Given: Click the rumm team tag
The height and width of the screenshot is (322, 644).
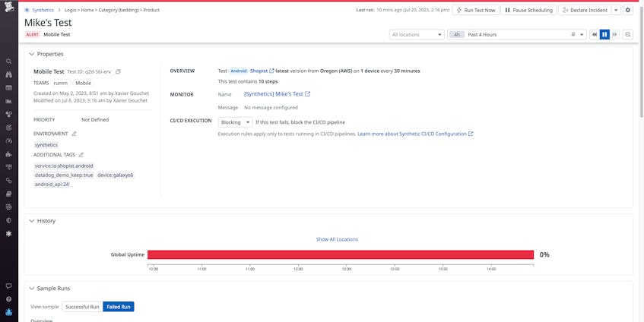Looking at the screenshot, I should click(x=61, y=83).
